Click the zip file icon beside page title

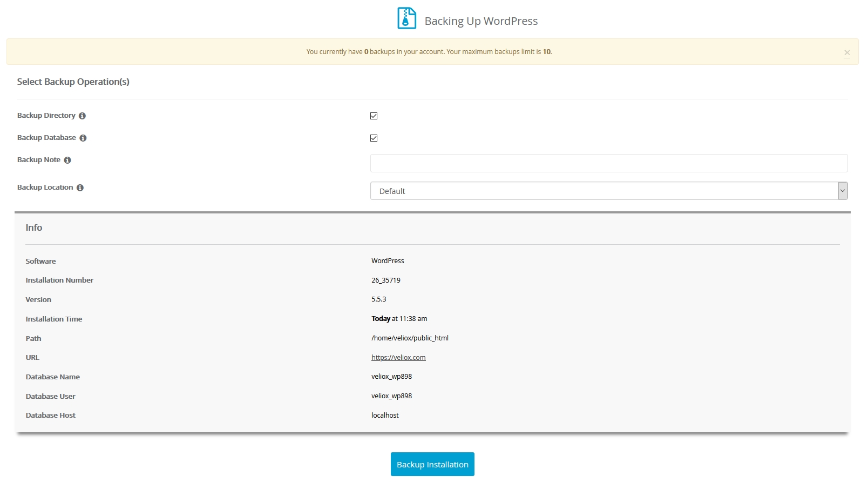pos(406,18)
